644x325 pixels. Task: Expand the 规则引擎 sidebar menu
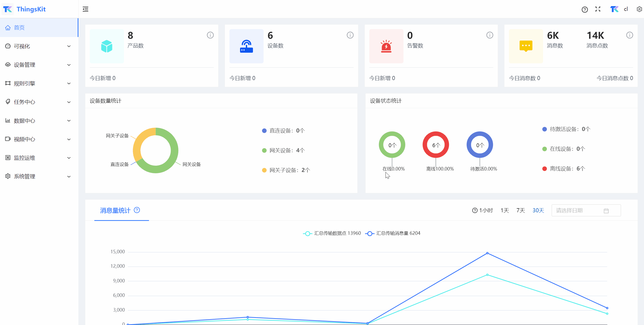click(x=38, y=83)
